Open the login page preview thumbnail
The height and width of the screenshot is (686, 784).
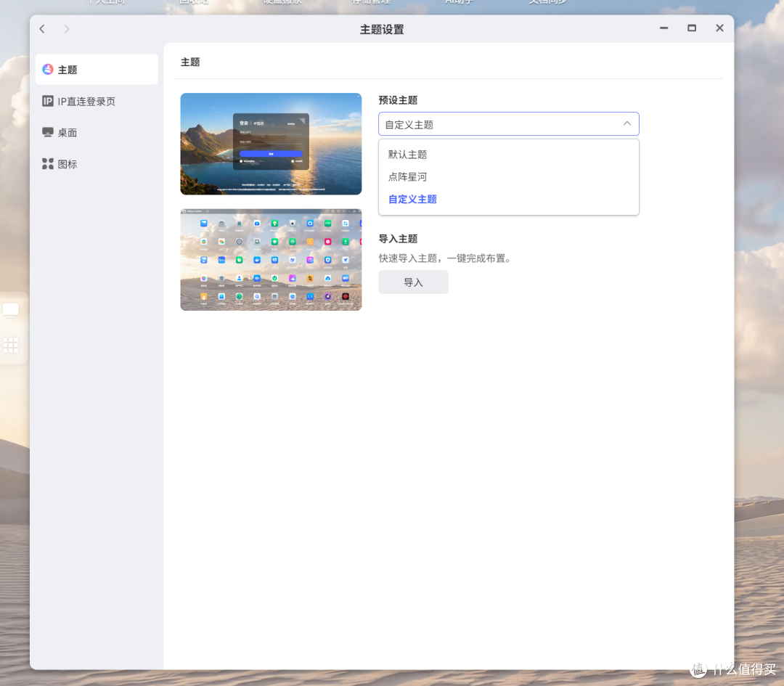[x=271, y=144]
